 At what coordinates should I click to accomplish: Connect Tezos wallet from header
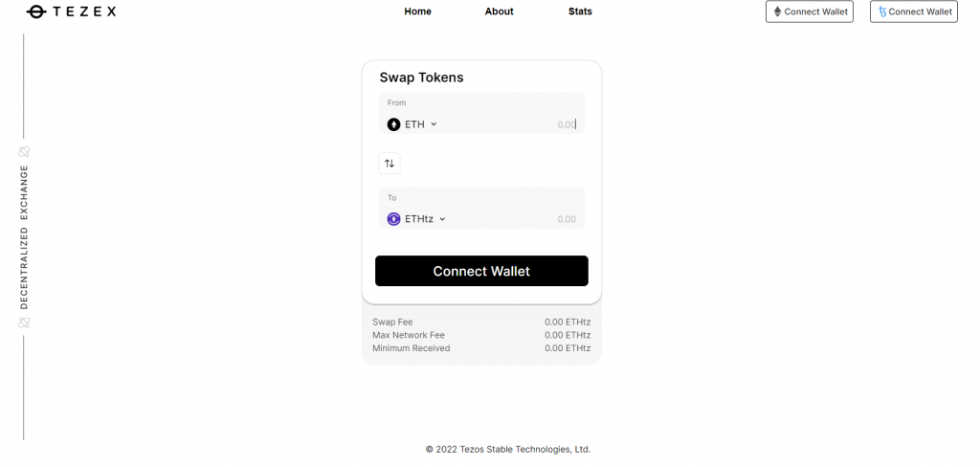[x=914, y=11]
